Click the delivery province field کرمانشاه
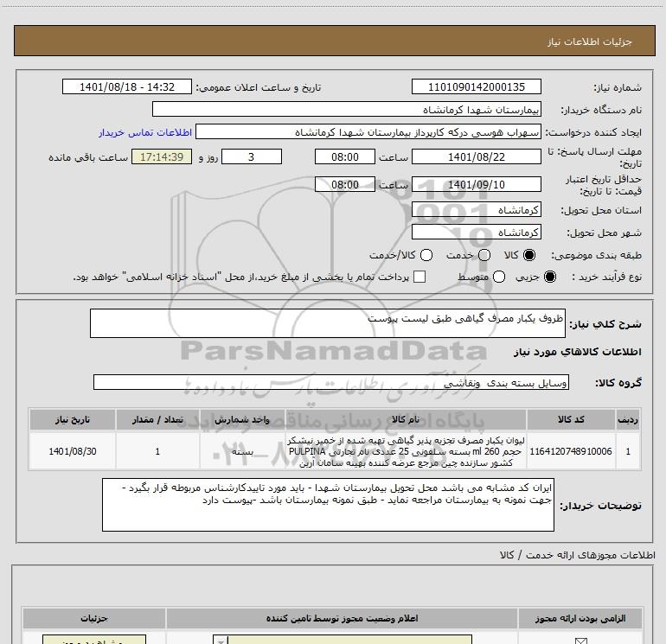This screenshot has height=644, width=666. coord(476,209)
